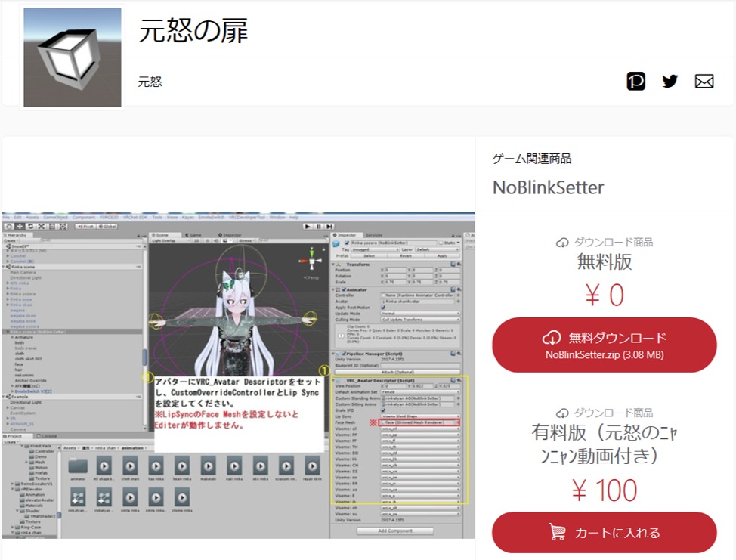Toggle the Apply Root Motion checkbox
Screen dimensions: 736x560
click(383, 308)
